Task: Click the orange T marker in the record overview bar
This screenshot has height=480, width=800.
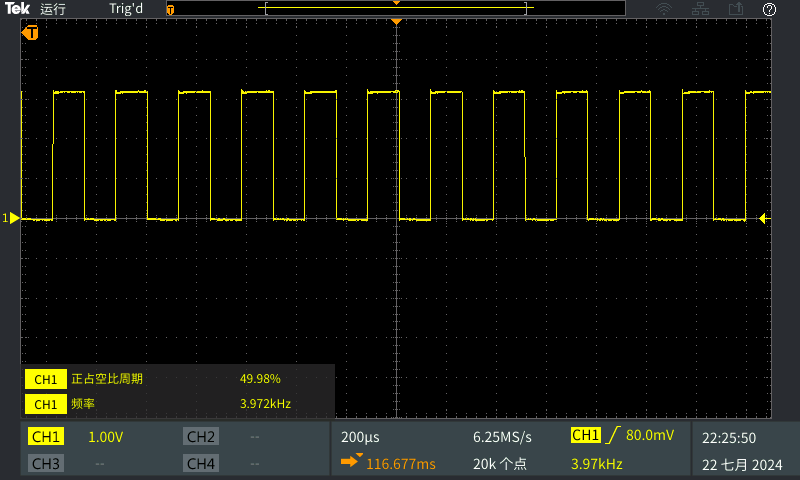Action: [x=170, y=10]
